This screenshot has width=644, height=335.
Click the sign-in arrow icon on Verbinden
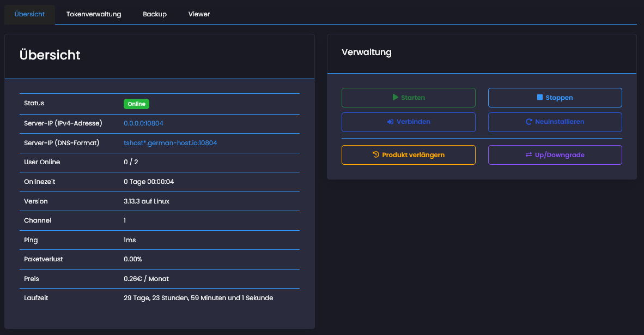tap(390, 122)
